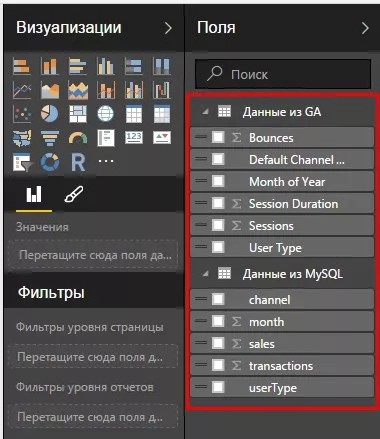Click the month field name

(x=267, y=322)
